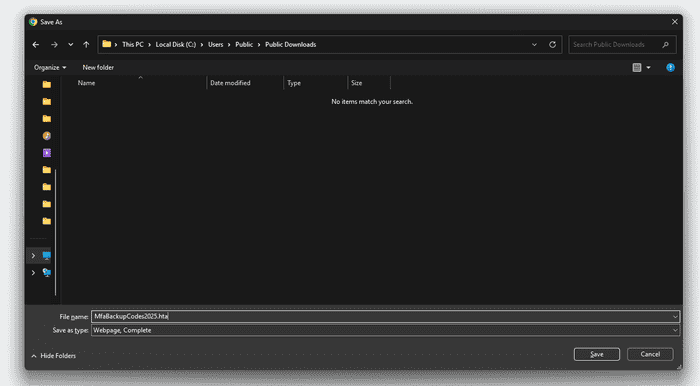The image size is (700, 386).
Task: Select This PC monitor icon in sidebar
Action: tap(46, 255)
